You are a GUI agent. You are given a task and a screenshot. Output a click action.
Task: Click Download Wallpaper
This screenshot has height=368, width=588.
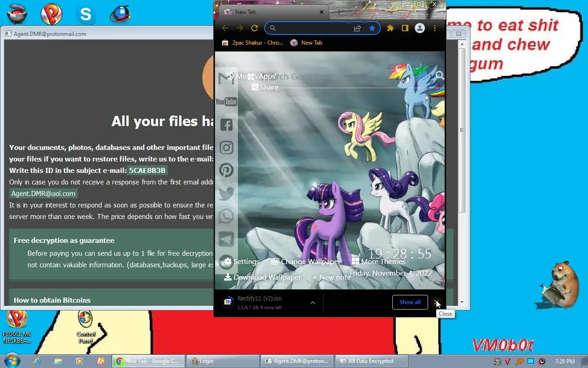pyautogui.click(x=262, y=277)
